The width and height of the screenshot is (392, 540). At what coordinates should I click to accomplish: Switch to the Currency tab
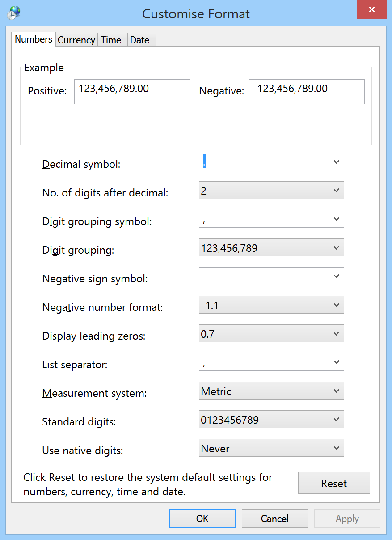click(76, 40)
